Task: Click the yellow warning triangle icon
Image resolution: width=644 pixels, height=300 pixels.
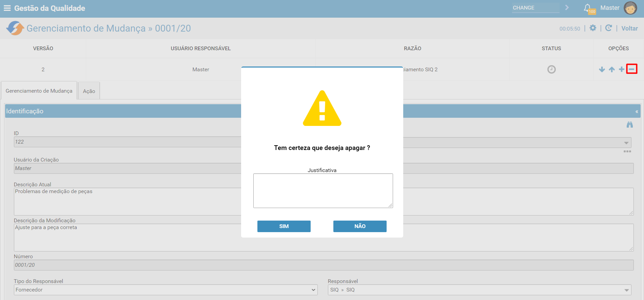Action: [x=322, y=109]
